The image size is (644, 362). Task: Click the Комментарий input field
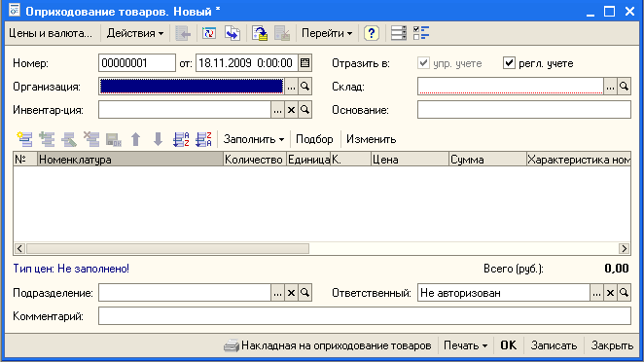click(x=365, y=316)
